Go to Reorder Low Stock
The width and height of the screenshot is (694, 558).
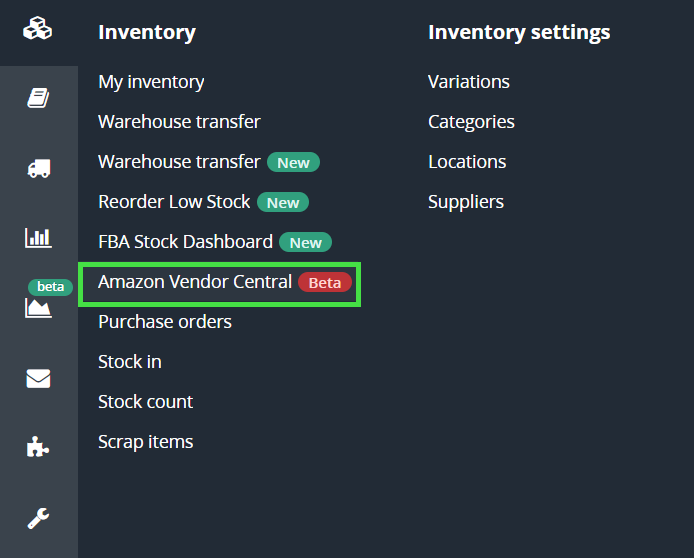[174, 202]
